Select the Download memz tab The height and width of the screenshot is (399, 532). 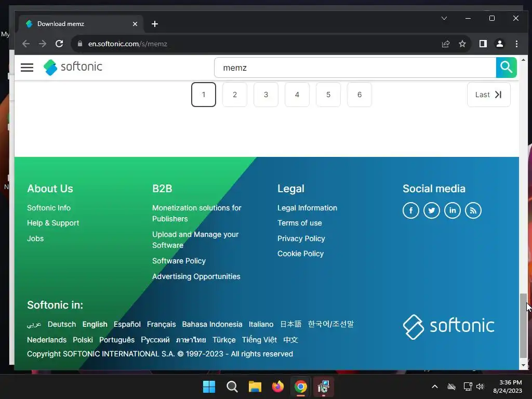click(x=82, y=24)
